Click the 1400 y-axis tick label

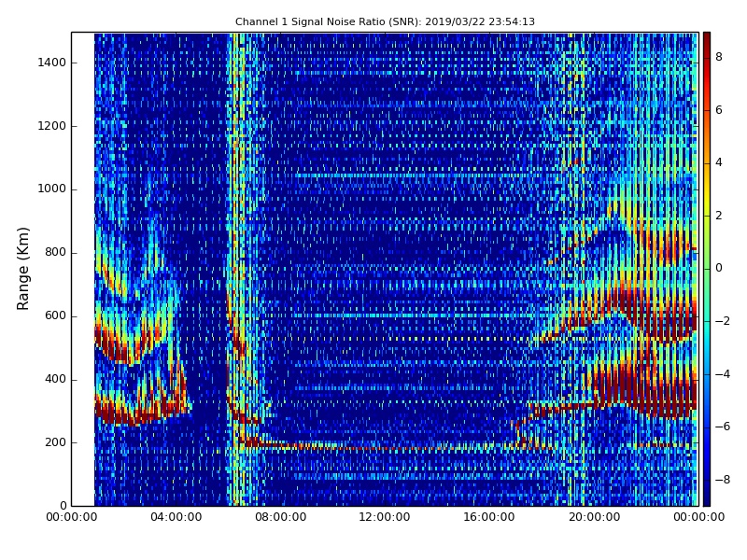(52, 63)
